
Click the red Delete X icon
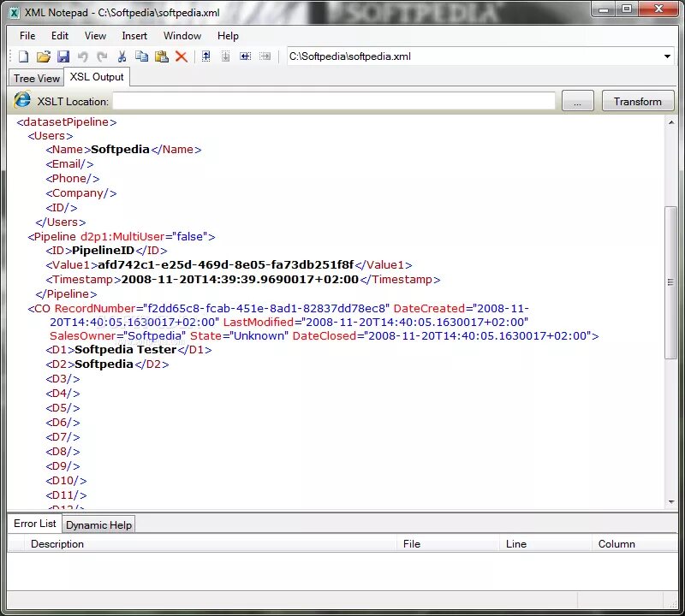(x=181, y=56)
